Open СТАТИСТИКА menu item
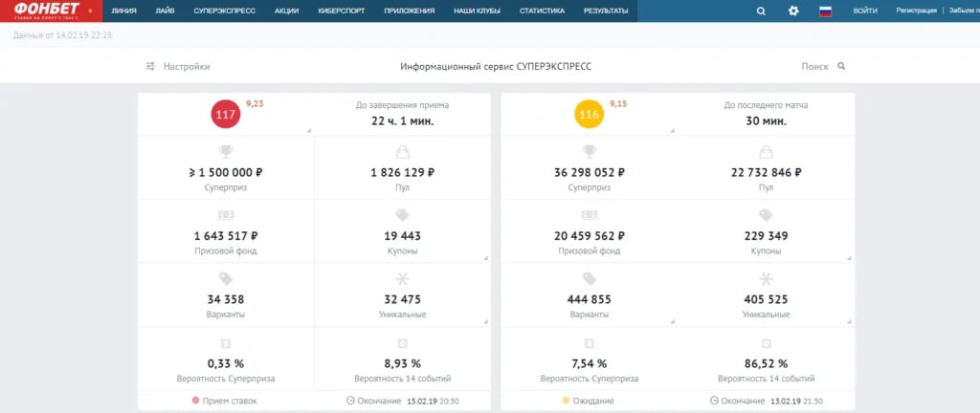Screen dimensions: 980x413 click(542, 11)
